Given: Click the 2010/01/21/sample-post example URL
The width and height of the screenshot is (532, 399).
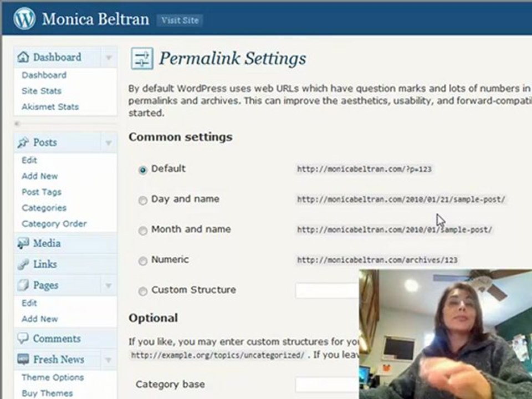Looking at the screenshot, I should tap(401, 199).
